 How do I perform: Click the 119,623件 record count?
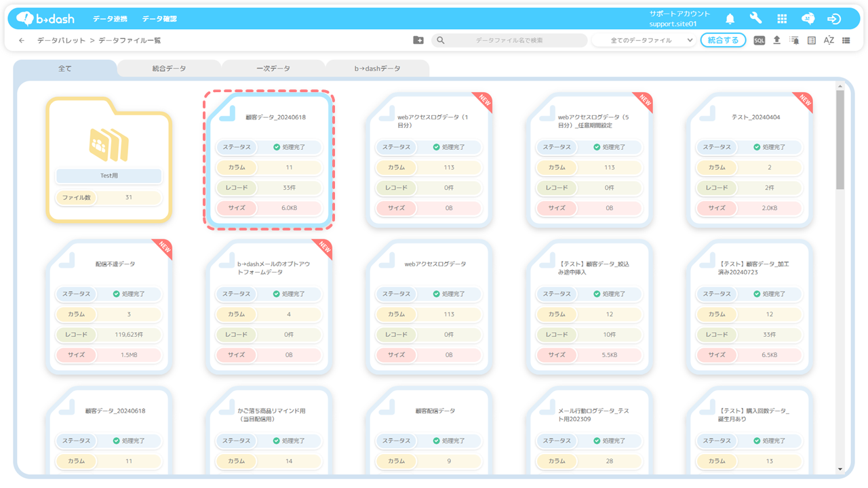click(129, 335)
